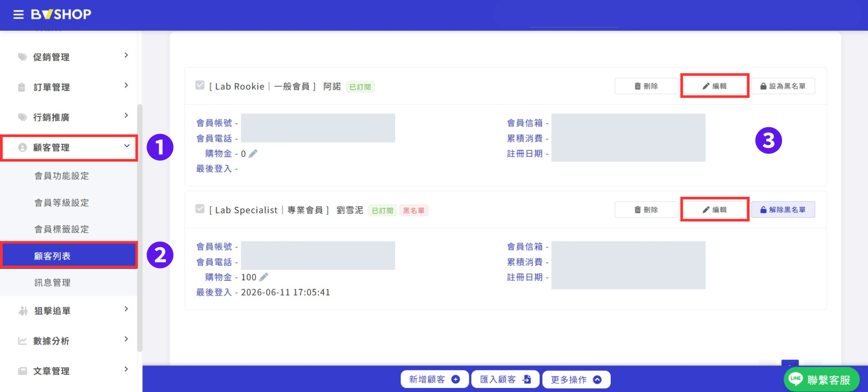Screen dimensions: 868x392
Task: Click 編輯 button for member 阿諾
Action: 715,86
